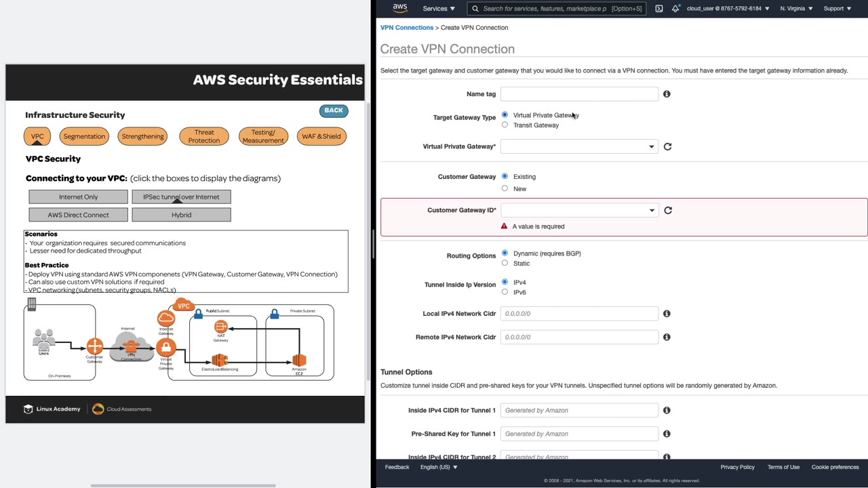This screenshot has width=868, height=488.
Task: Click the Name tag input field
Action: 579,94
